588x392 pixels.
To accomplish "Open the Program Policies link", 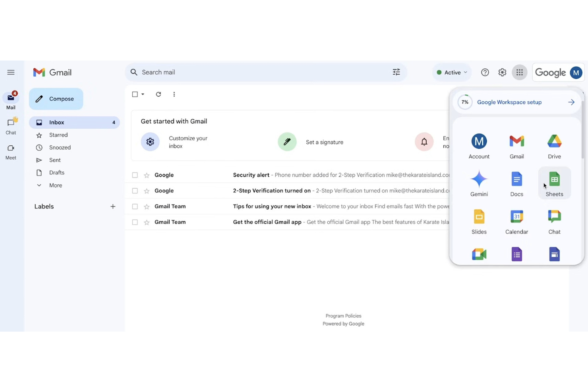I will click(x=343, y=315).
